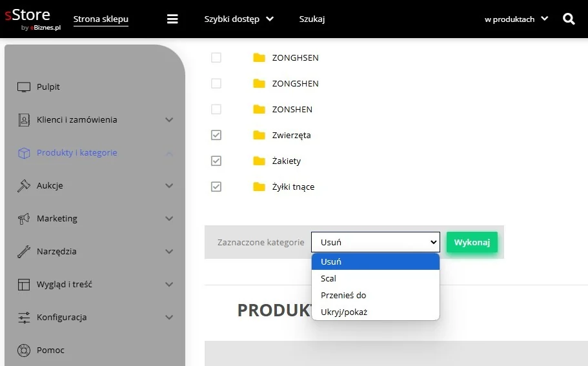
Task: Open the Żakiety category name
Action: [x=287, y=161]
